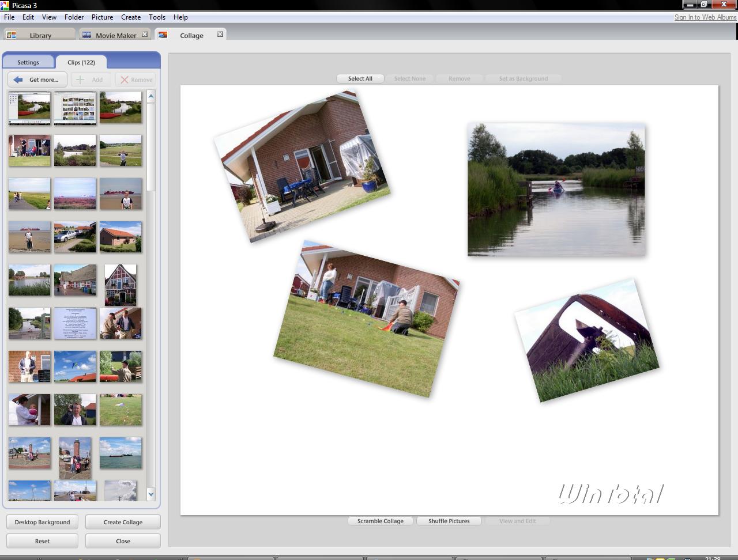Click the Desktop Background button
Viewport: 738px width, 560px height.
[42, 522]
